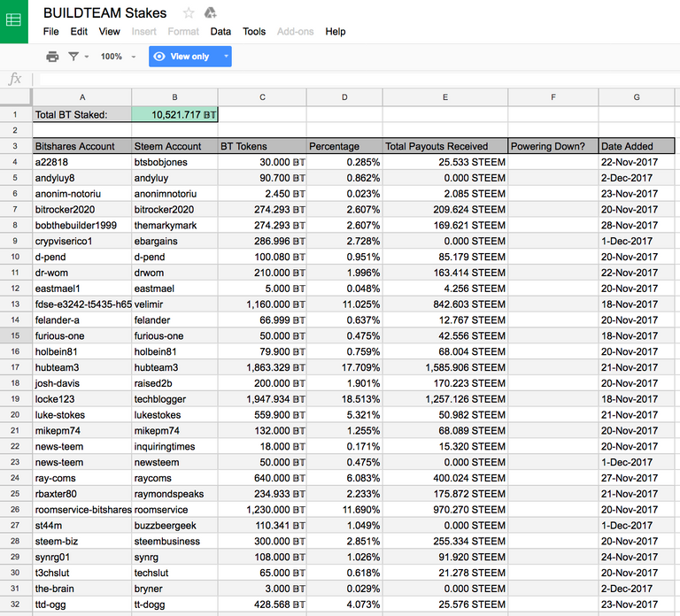Screen dimensions: 680x616
Task: Select the ttd-ogg account cell
Action: point(82,604)
